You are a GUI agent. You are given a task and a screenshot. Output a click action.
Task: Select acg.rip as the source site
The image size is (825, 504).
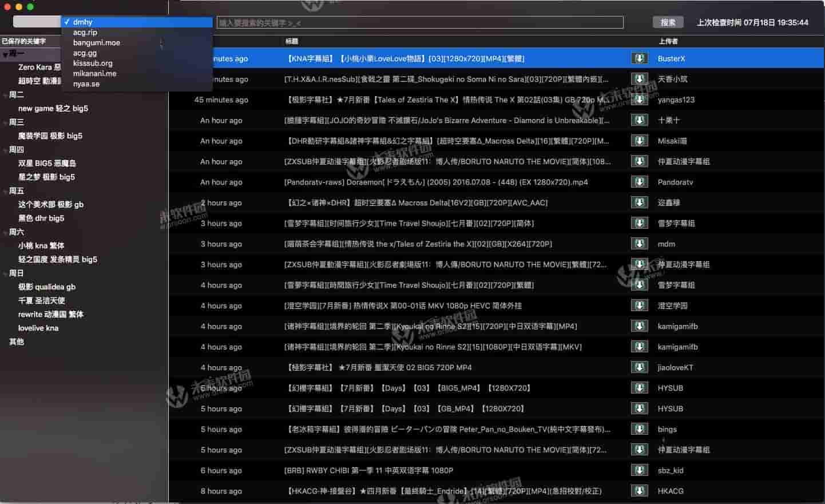137,33
